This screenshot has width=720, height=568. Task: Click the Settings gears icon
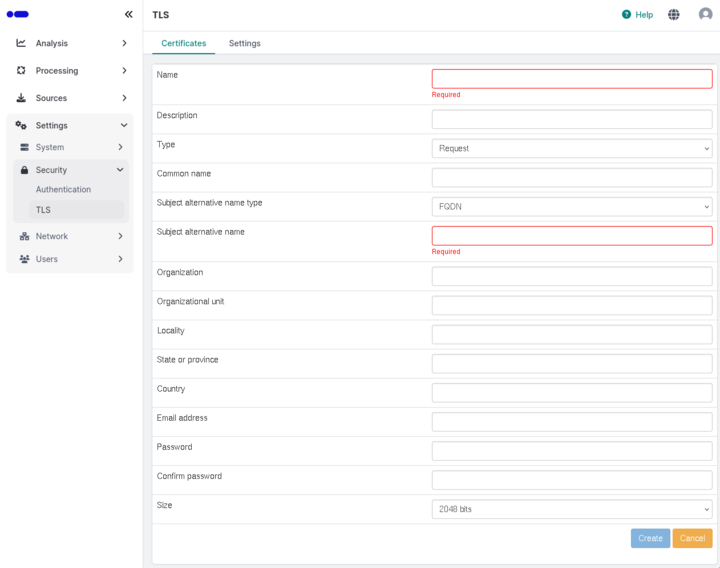(21, 125)
